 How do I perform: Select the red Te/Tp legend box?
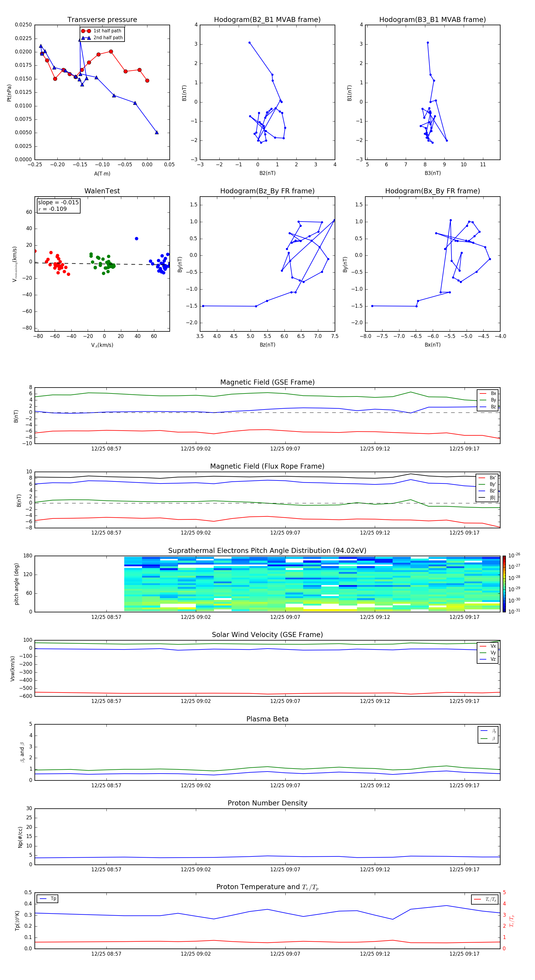(x=485, y=899)
